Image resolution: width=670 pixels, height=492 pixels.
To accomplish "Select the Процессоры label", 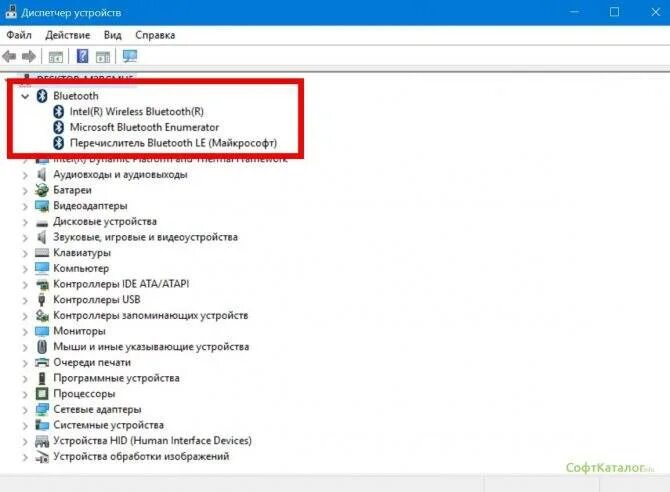I will point(84,394).
